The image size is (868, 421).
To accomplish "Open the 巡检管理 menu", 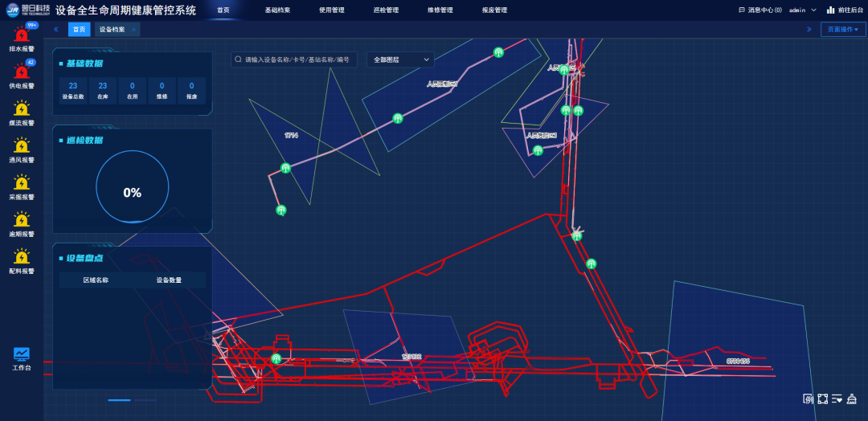I will pos(386,10).
